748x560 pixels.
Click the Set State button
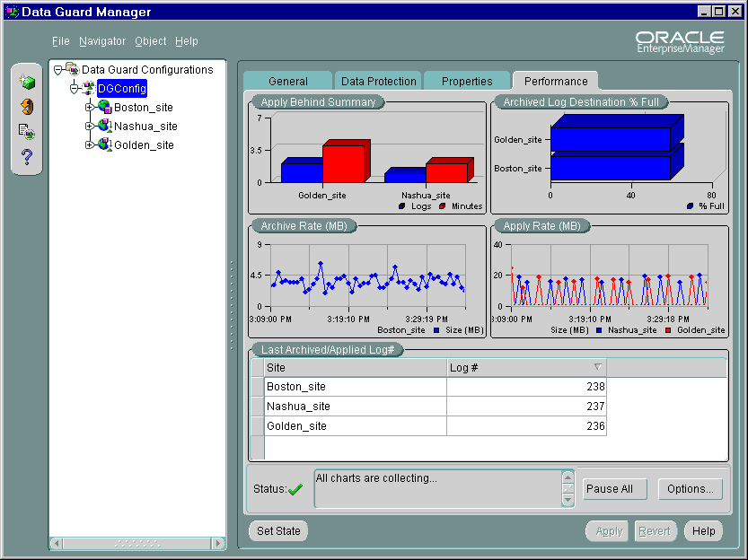pos(278,530)
